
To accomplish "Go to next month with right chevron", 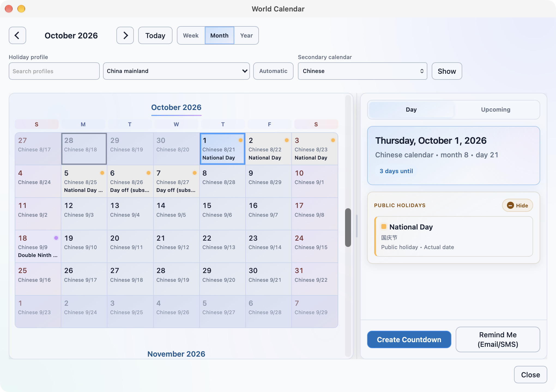I will tap(125, 35).
